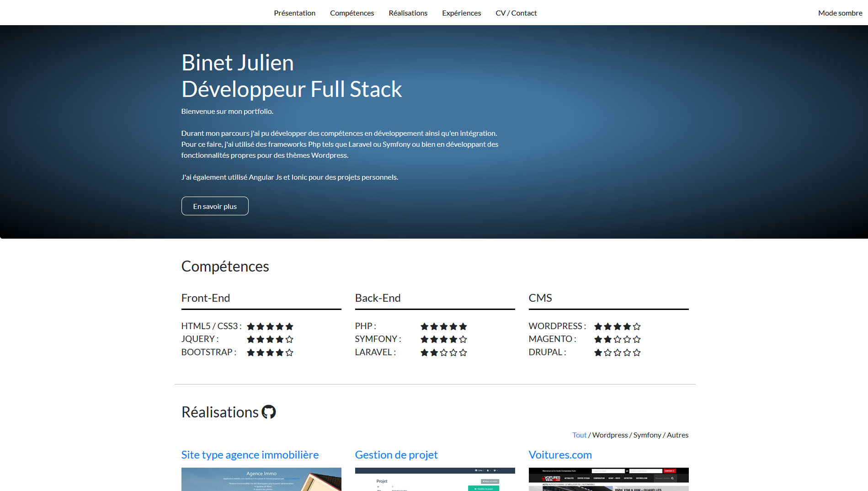Click the first star of the DRUPAL rating

(x=598, y=352)
